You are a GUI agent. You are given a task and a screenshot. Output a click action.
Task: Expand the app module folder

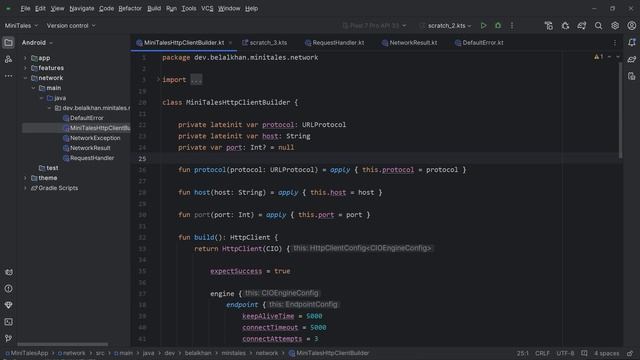point(25,58)
